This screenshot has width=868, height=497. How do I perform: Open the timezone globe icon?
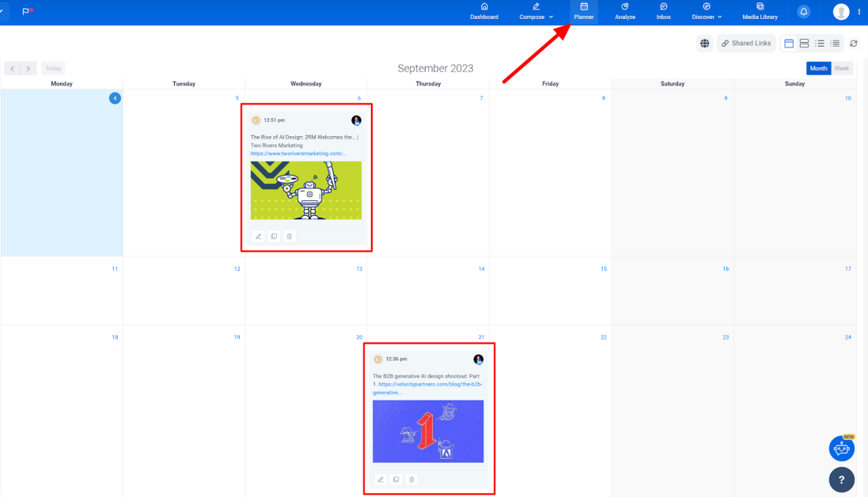pos(704,44)
